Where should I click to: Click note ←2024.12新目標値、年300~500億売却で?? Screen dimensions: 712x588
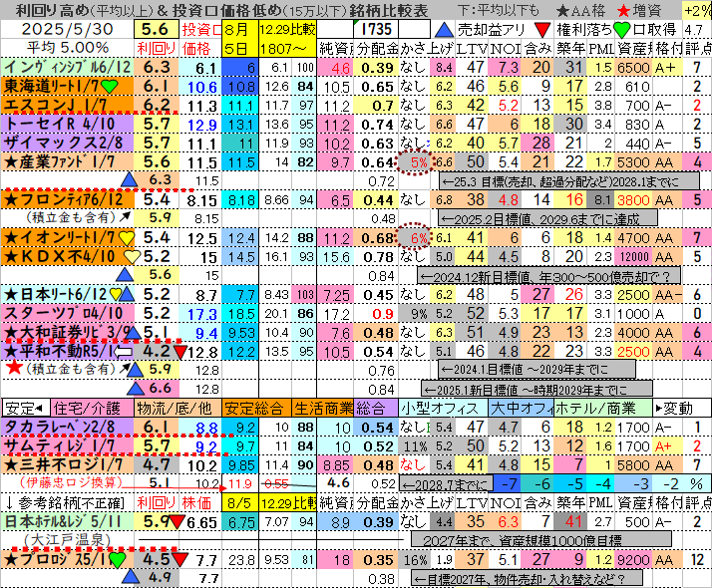pyautogui.click(x=549, y=276)
